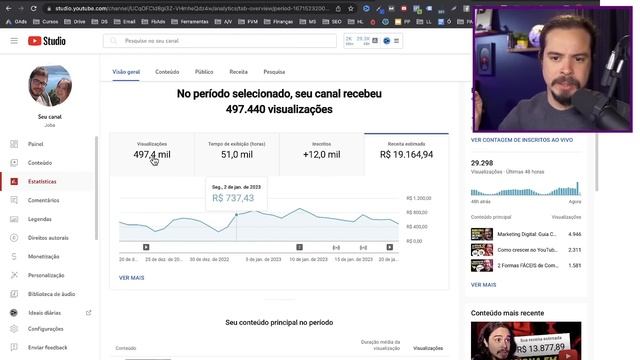
Task: Open Painel in the sidebar
Action: pyautogui.click(x=36, y=144)
